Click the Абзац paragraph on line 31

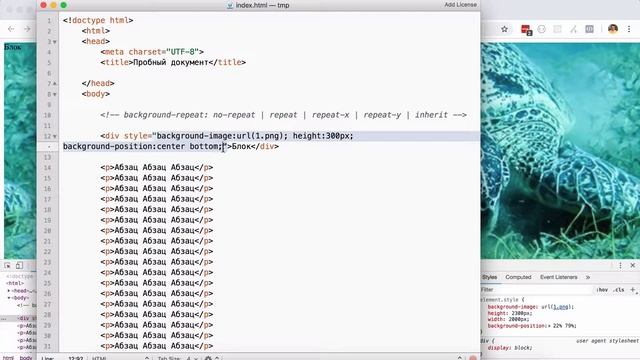point(157,346)
